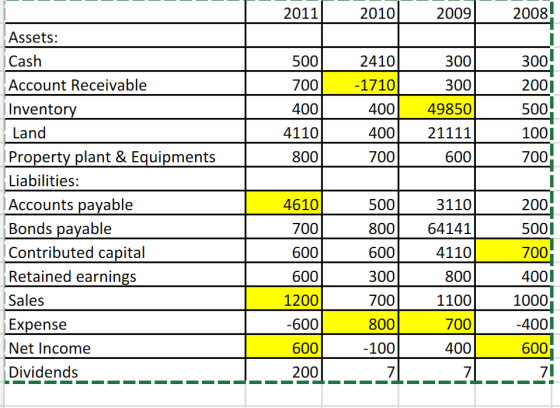Click Dividends 2011 value 200

284,370
